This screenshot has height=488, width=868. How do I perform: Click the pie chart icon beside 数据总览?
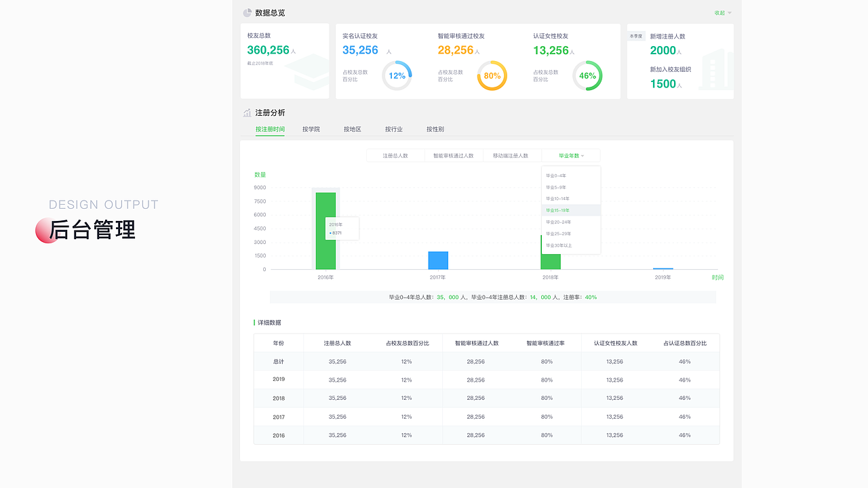pos(248,13)
